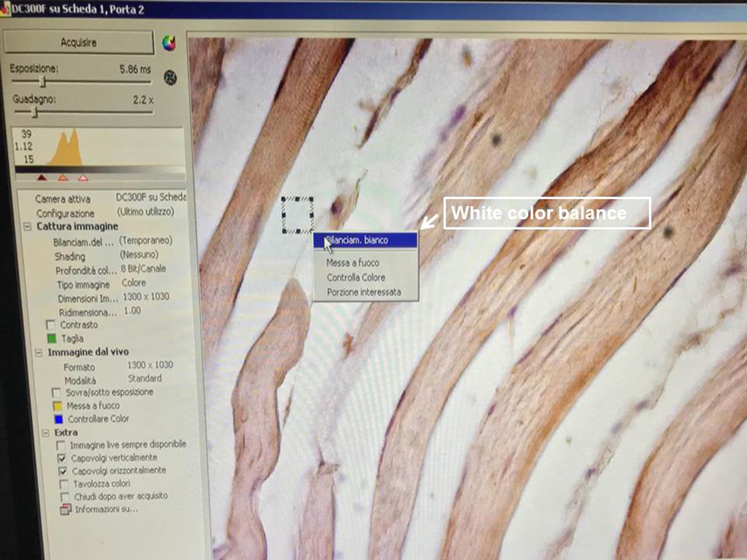
Task: Collapse the Cattura immagine section
Action: click(x=28, y=227)
